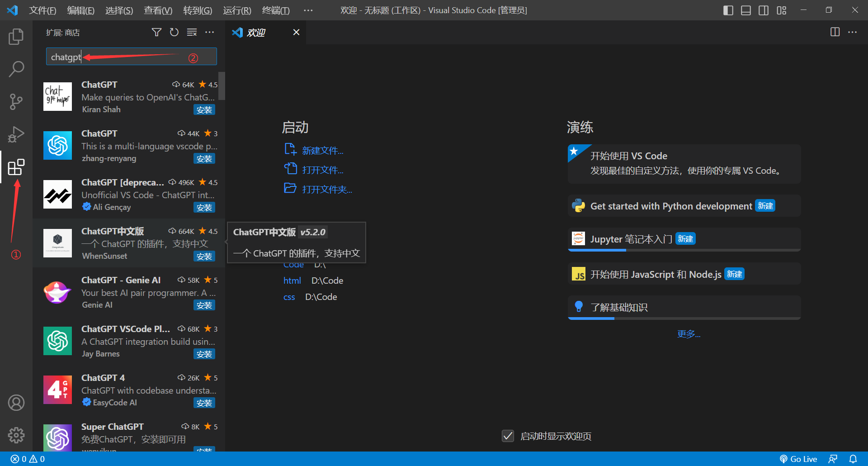
Task: Open the Accounts icon near bottom left
Action: click(x=16, y=402)
